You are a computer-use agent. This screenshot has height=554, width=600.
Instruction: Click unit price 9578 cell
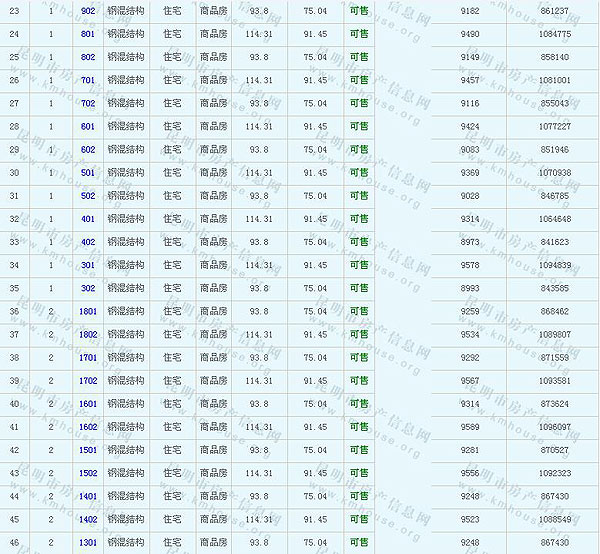469,265
